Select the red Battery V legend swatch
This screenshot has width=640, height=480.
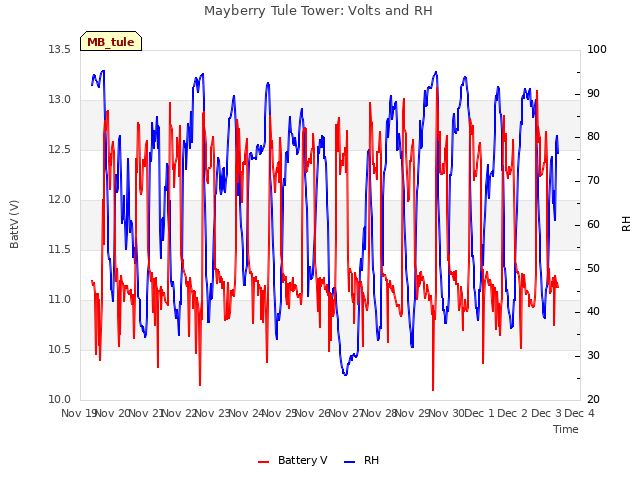pos(264,462)
